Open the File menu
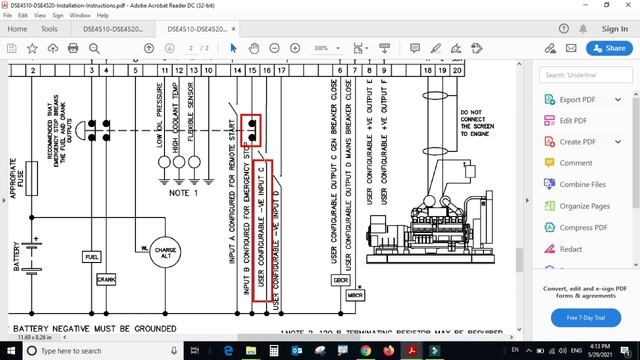 point(7,15)
